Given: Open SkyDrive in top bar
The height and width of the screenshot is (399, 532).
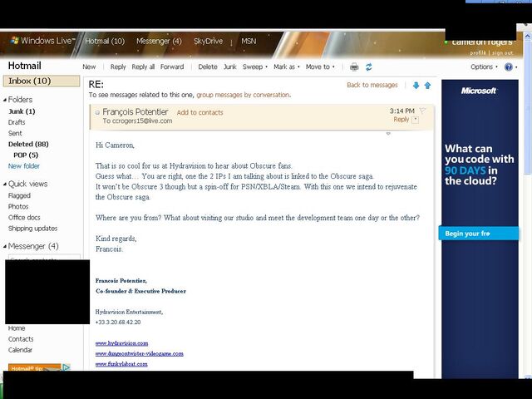Looking at the screenshot, I should point(208,41).
